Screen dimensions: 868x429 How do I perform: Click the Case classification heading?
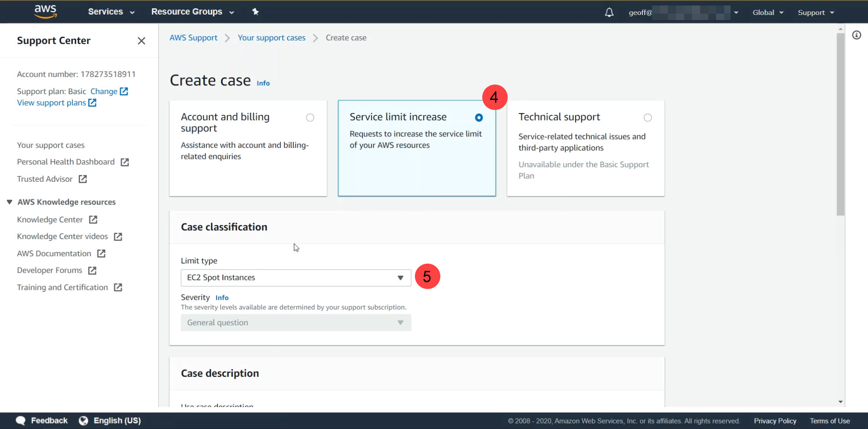[x=224, y=227]
